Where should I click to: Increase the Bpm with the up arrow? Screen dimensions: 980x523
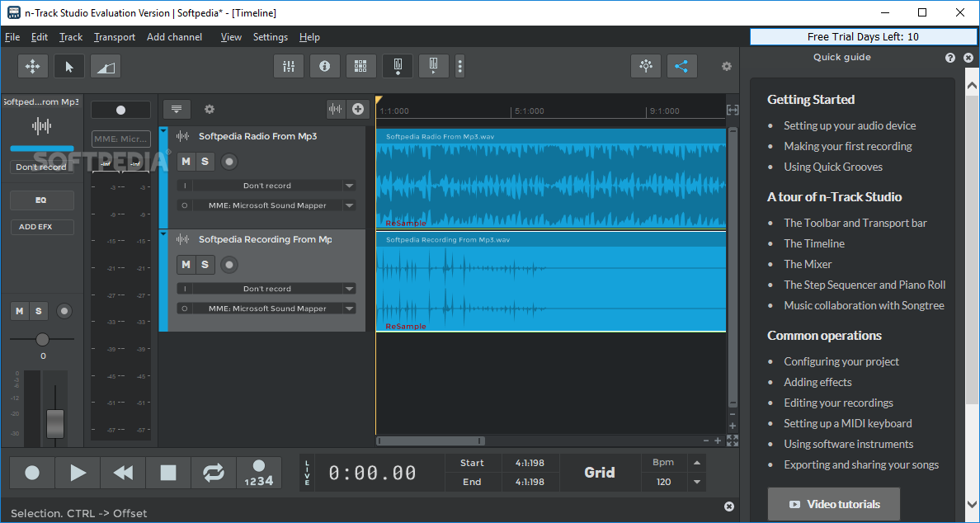pos(697,463)
